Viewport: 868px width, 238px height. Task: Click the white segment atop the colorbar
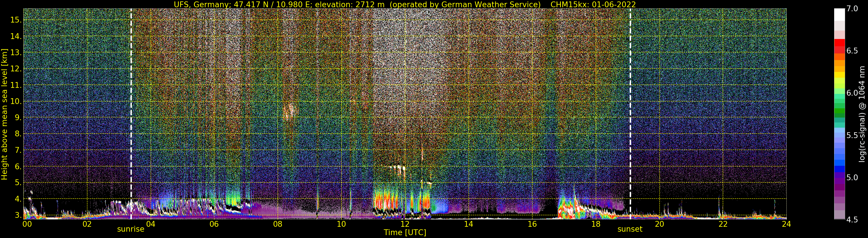(839, 15)
